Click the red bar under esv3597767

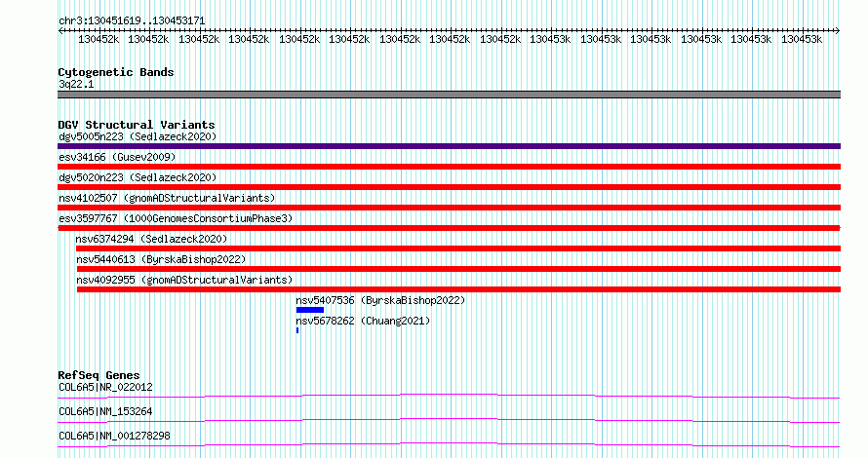449,228
